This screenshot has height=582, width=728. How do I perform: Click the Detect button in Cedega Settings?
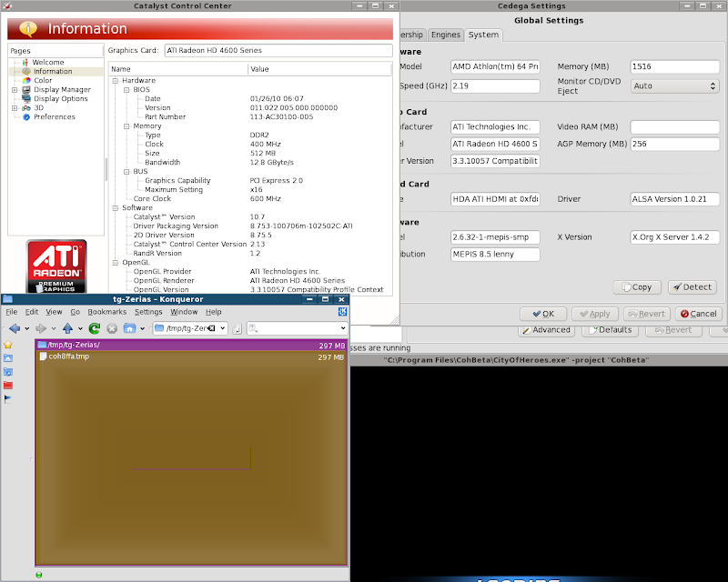click(692, 287)
